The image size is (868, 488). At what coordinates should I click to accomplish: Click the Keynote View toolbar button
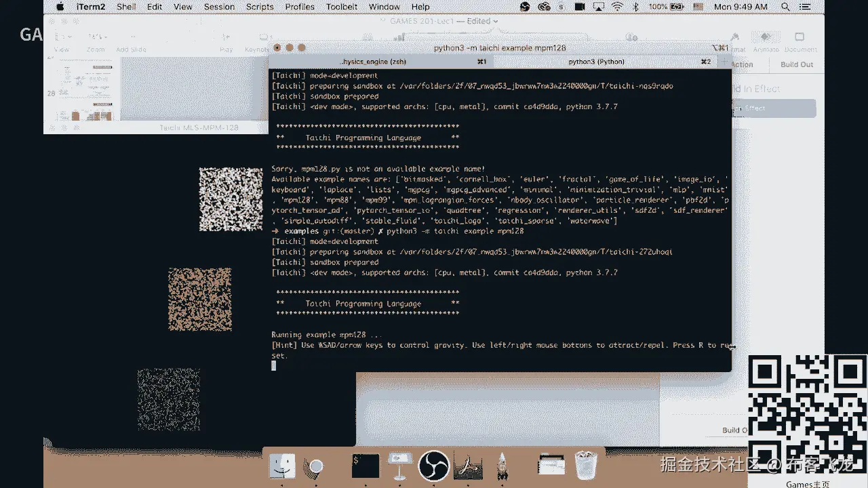coord(62,41)
